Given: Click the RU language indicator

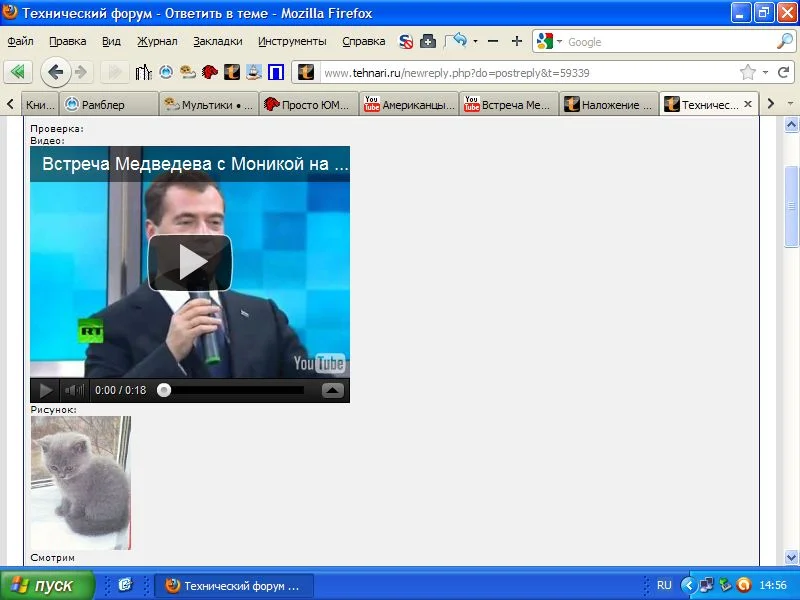Looking at the screenshot, I should (664, 585).
